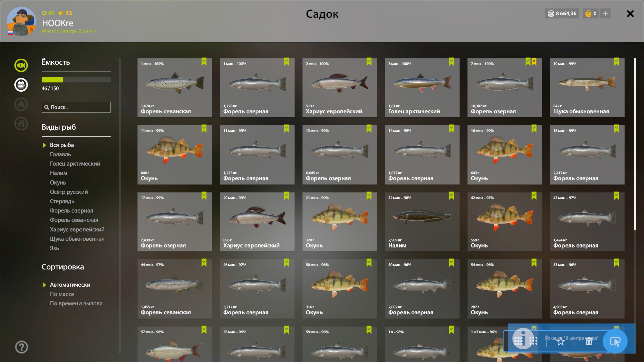Delete selection with the trash icon

coord(589,341)
